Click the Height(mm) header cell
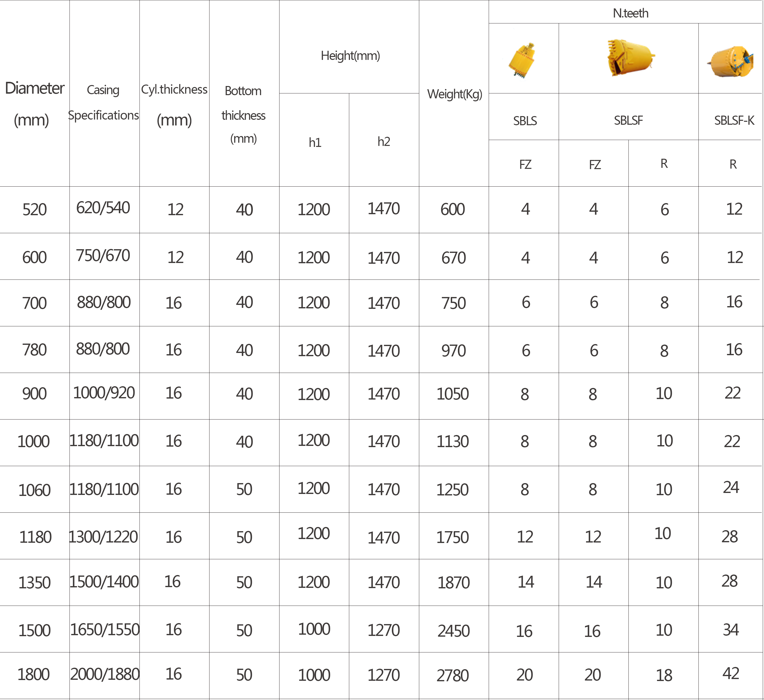This screenshot has height=700, width=764. 350,56
